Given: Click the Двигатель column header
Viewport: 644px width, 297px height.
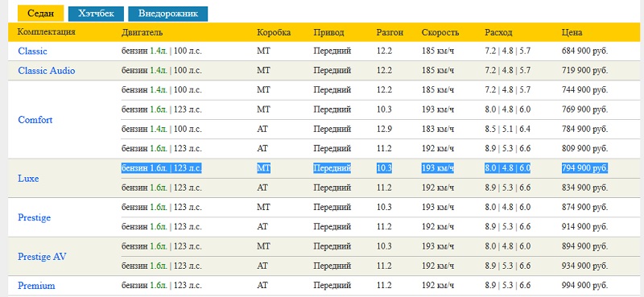Looking at the screenshot, I should (x=142, y=32).
